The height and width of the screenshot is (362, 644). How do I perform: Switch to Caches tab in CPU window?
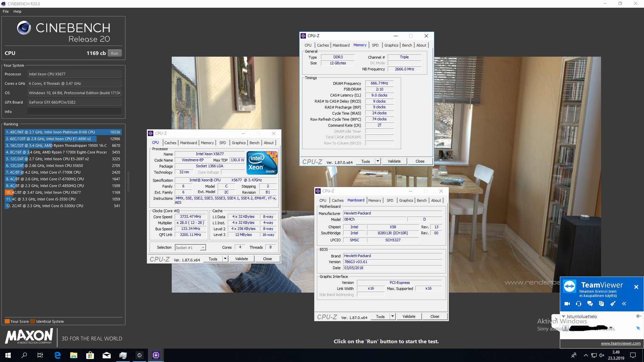[170, 143]
